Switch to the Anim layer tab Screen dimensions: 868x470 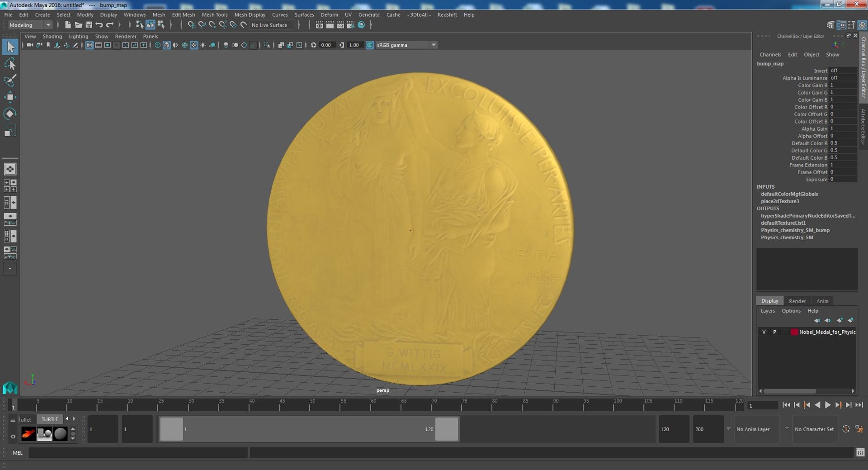pos(822,301)
